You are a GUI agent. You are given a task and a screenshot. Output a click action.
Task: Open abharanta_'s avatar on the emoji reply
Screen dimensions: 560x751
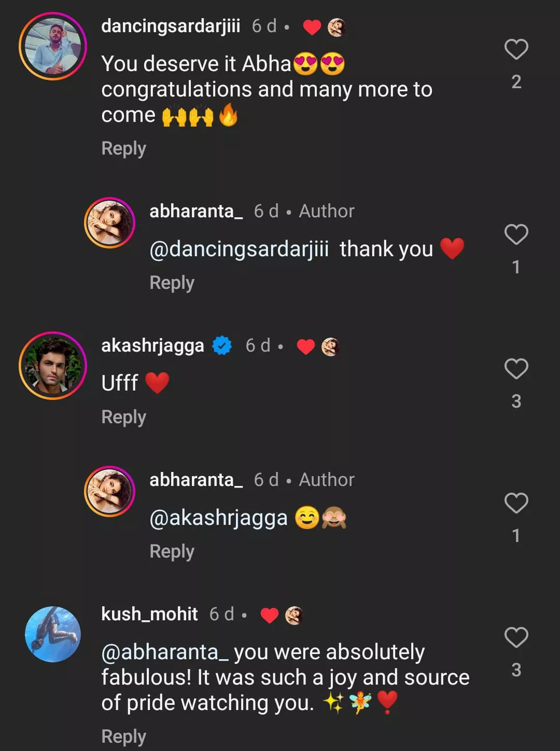coord(109,491)
